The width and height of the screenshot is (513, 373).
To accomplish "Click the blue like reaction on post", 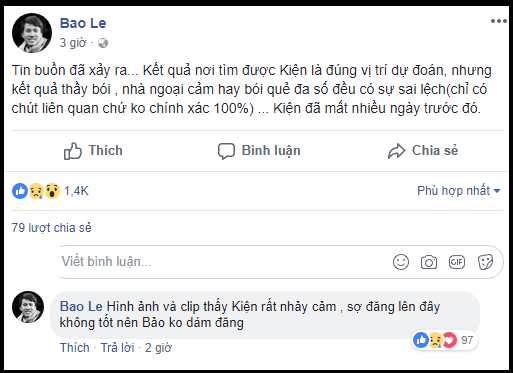I will [20, 191].
